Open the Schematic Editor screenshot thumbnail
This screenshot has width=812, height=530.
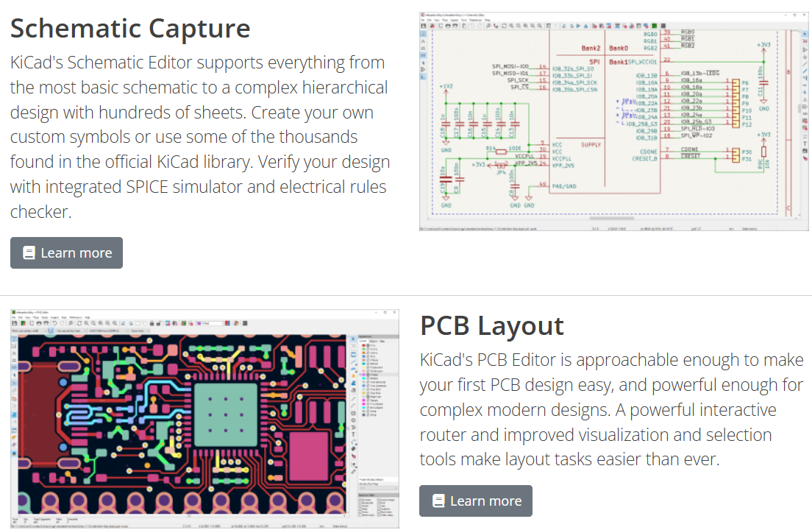pyautogui.click(x=613, y=121)
